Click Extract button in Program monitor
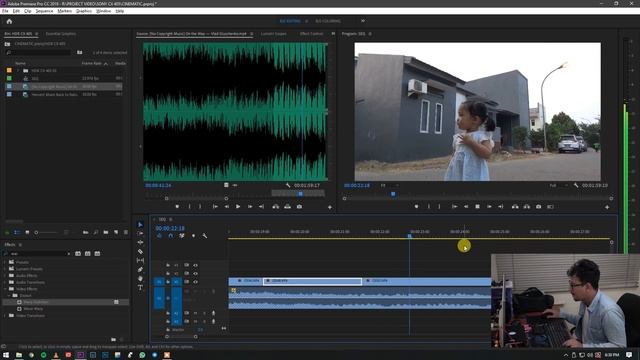 527,207
